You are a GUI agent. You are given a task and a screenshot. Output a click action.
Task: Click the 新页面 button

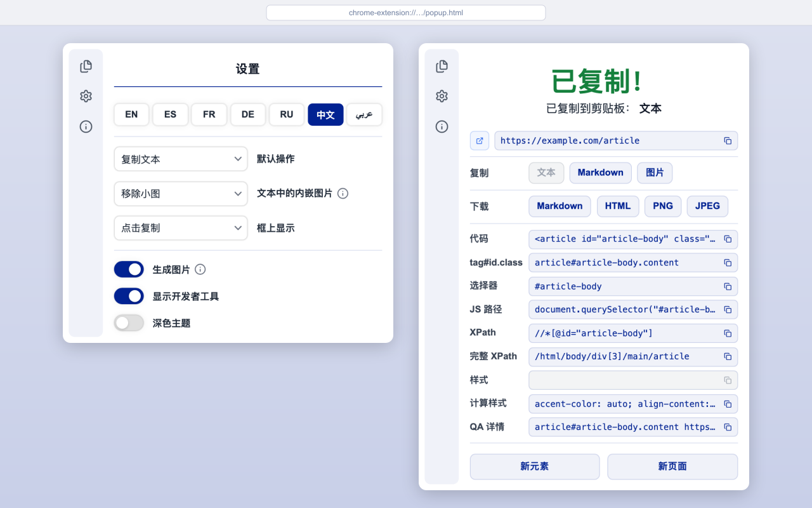(x=672, y=466)
